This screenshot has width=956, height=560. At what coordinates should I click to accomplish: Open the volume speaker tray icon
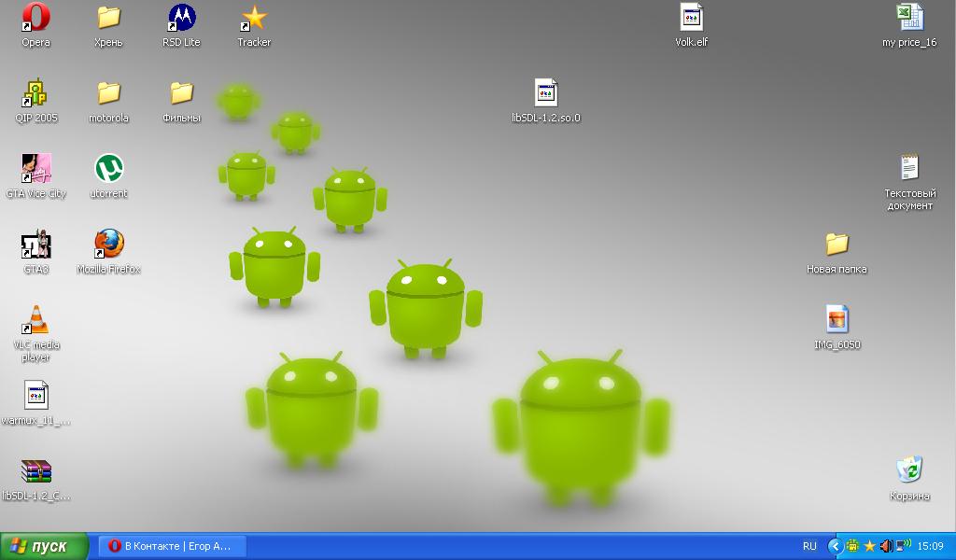point(886,546)
